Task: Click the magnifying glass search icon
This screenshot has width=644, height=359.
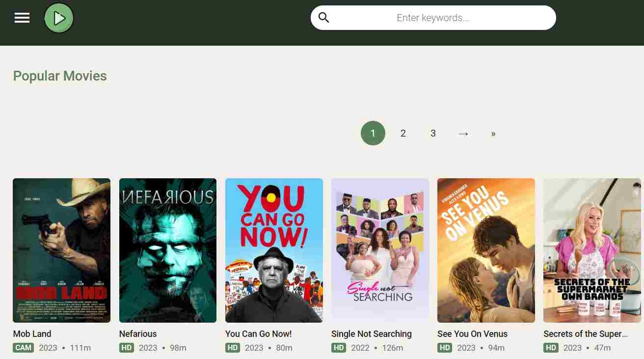Action: pyautogui.click(x=323, y=18)
